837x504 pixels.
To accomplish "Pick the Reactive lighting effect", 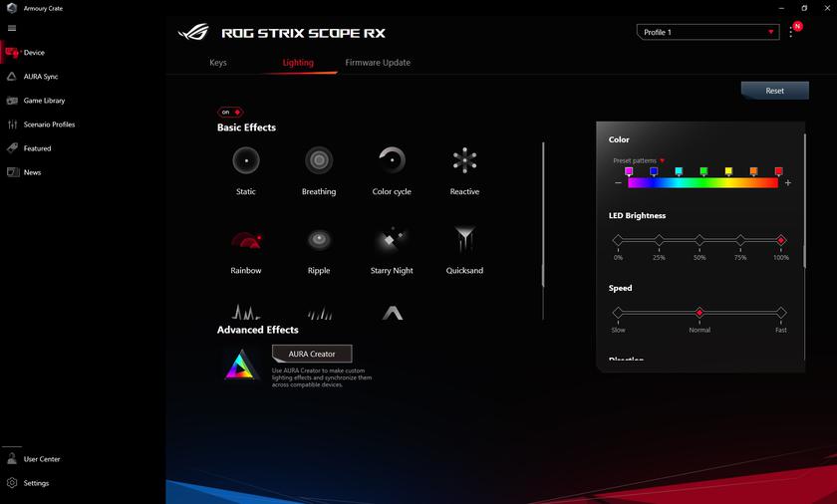I will click(x=464, y=160).
